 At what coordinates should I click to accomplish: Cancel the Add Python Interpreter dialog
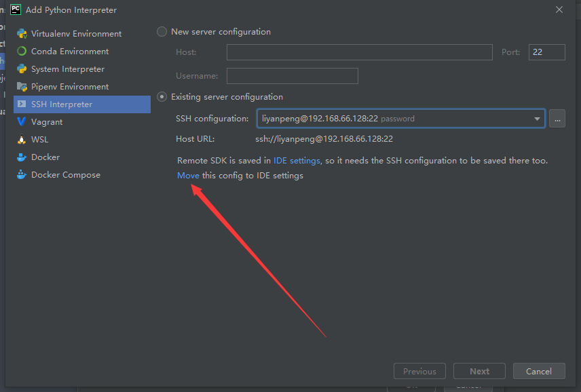point(539,371)
